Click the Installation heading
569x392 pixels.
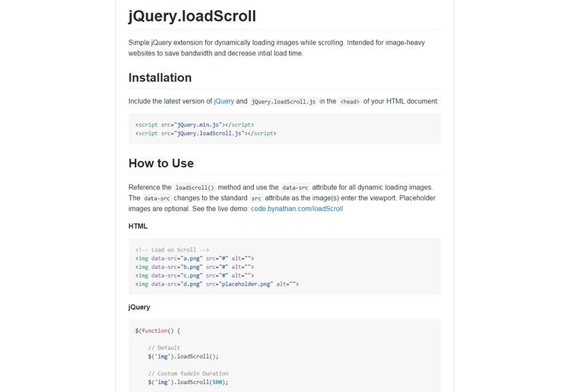(x=160, y=78)
